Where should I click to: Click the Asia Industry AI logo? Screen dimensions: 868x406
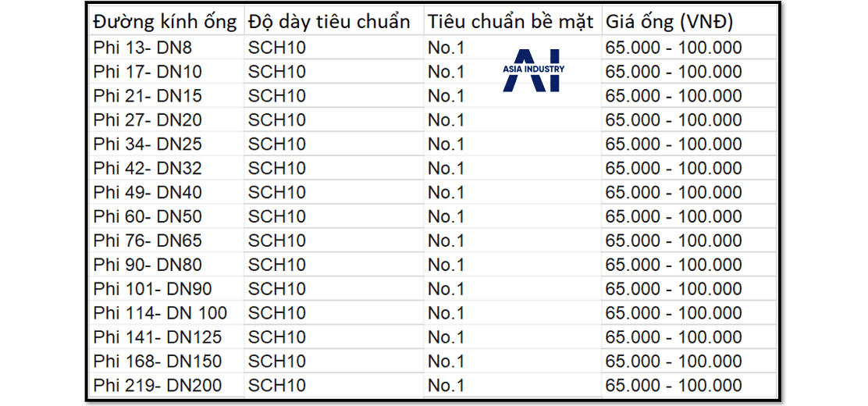coord(534,71)
